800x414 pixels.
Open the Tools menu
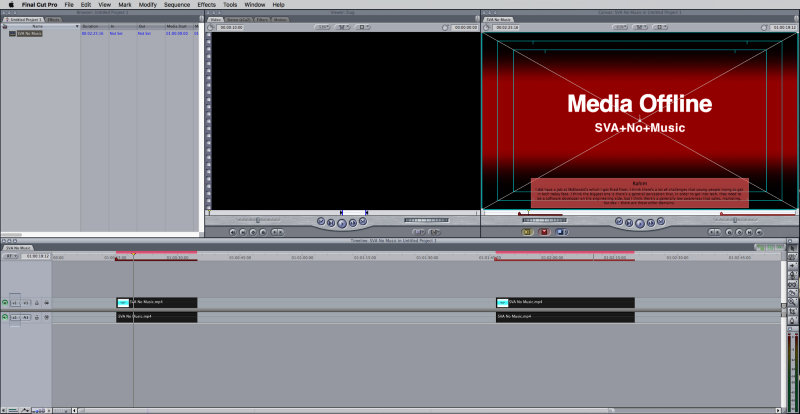(230, 4)
